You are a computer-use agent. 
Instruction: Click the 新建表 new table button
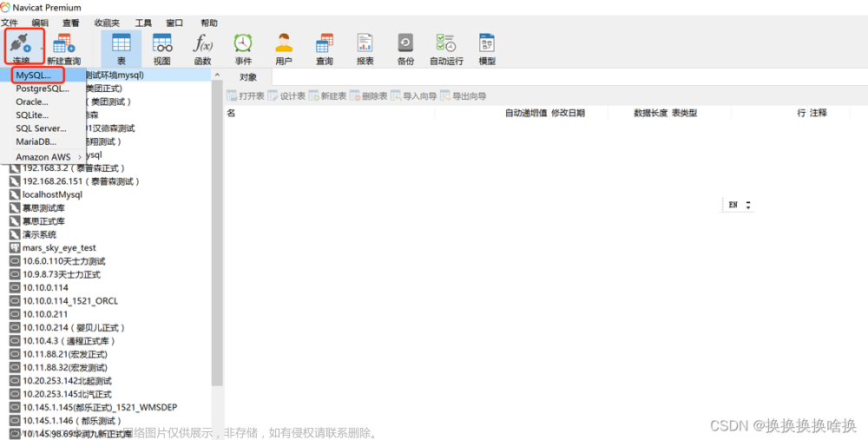click(x=328, y=96)
